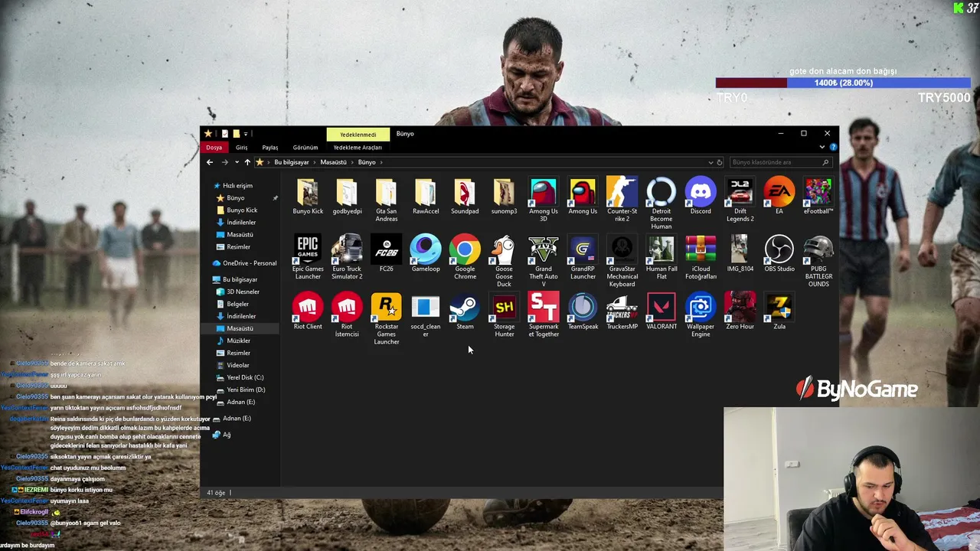Click the VALORANT shortcut icon
This screenshot has height=551, width=980.
coord(661,311)
